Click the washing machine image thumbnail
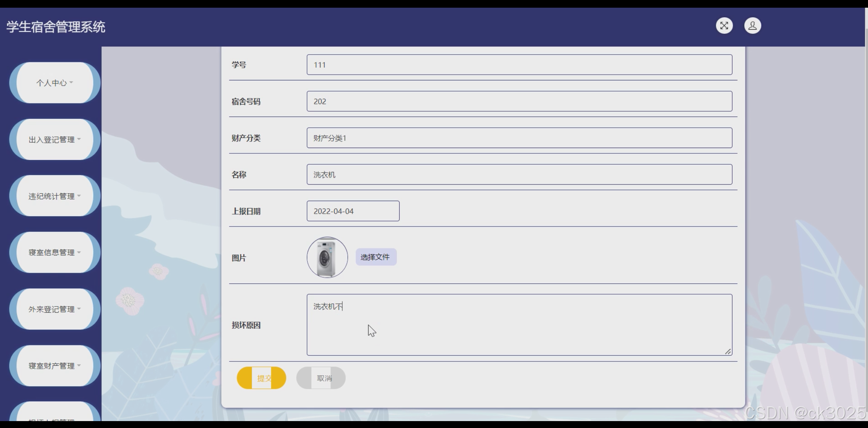Image resolution: width=868 pixels, height=428 pixels. tap(327, 257)
